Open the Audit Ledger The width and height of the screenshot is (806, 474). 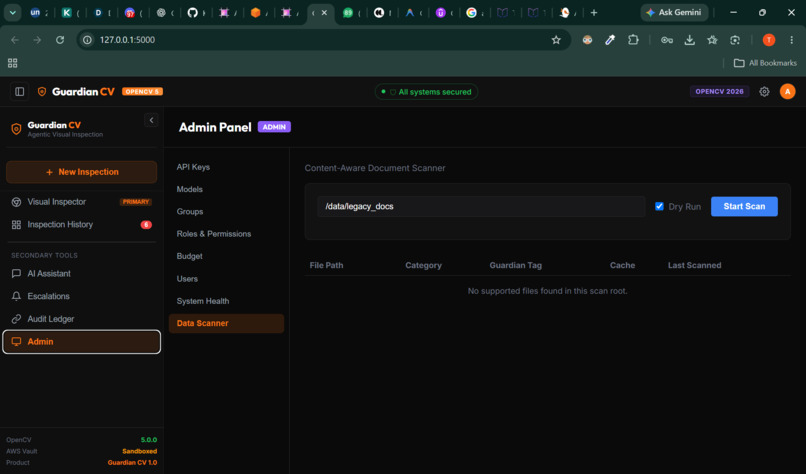[x=82, y=319]
